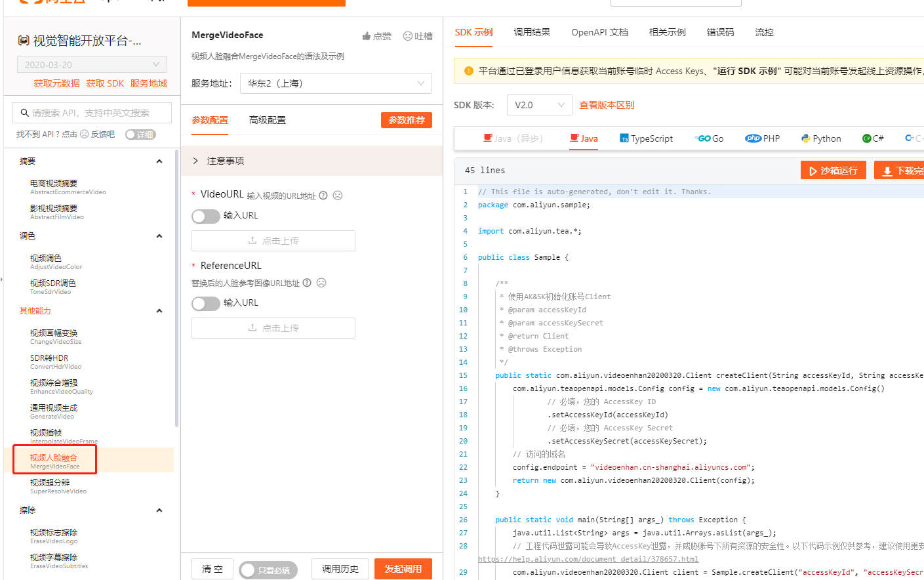This screenshot has width=924, height=580.
Task: Open the SDK version V2.0 dropdown
Action: (540, 105)
